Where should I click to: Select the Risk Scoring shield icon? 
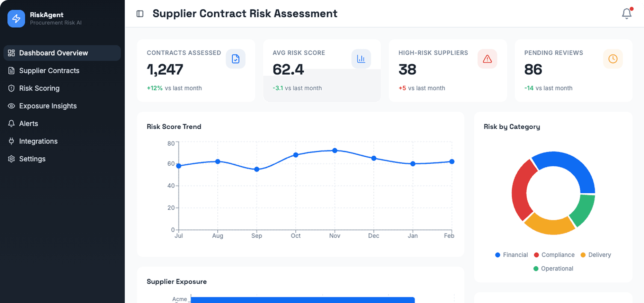(x=11, y=88)
